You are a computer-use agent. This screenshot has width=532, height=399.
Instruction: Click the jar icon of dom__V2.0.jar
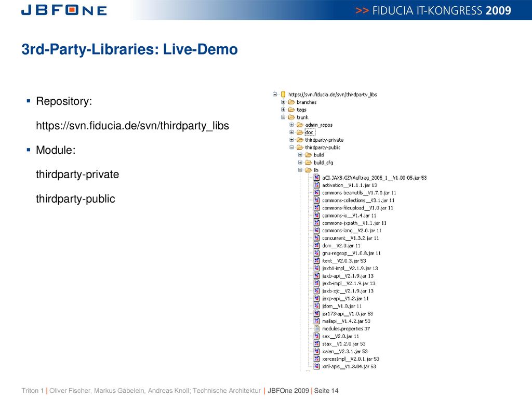point(316,245)
